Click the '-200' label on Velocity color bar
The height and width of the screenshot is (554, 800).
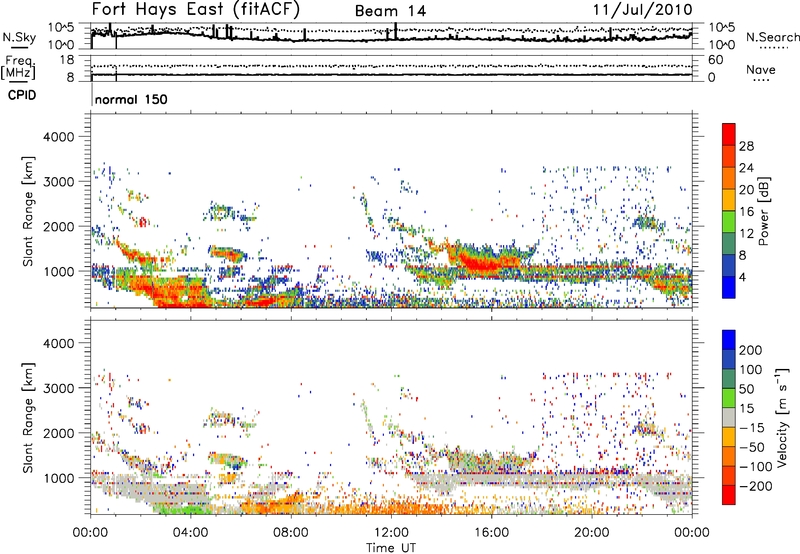756,486
